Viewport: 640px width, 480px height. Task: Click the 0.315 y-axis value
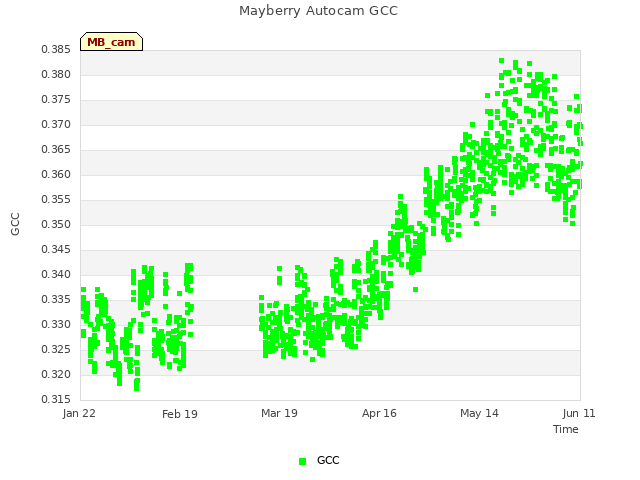coord(56,399)
